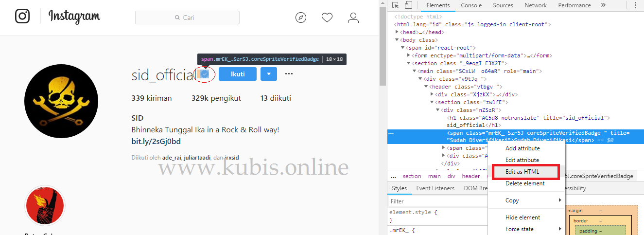Collapse the body element node
Image resolution: width=644 pixels, height=235 pixels.
[x=397, y=40]
